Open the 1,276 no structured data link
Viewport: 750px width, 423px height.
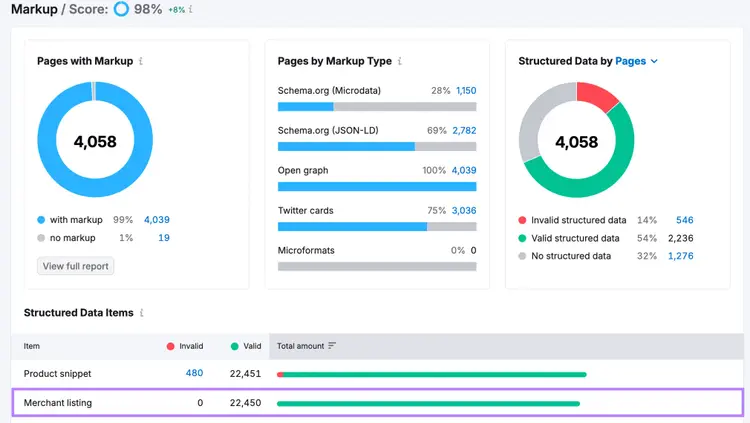[681, 256]
